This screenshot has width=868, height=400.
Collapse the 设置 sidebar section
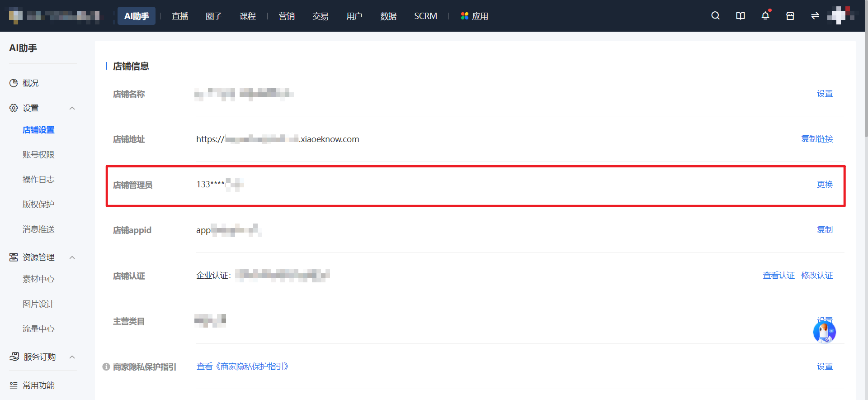pyautogui.click(x=72, y=108)
